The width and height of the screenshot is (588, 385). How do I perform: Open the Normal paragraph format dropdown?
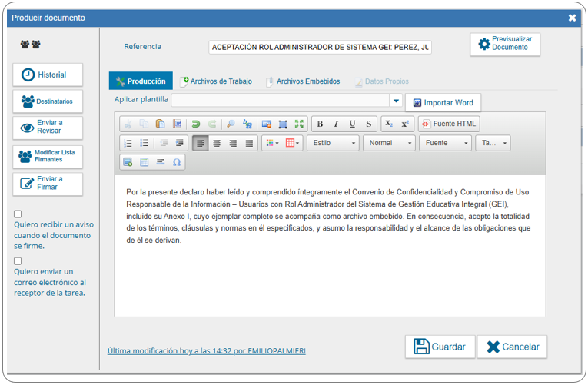[x=389, y=143]
